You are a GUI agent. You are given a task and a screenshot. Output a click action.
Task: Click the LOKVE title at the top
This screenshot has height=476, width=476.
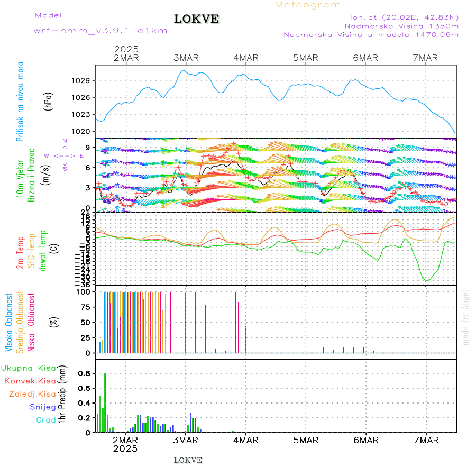click(x=196, y=19)
